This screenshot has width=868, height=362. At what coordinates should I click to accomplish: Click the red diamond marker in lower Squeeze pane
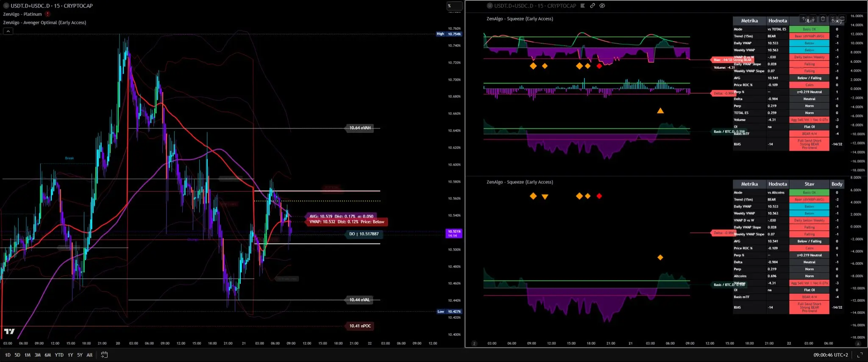(x=599, y=196)
